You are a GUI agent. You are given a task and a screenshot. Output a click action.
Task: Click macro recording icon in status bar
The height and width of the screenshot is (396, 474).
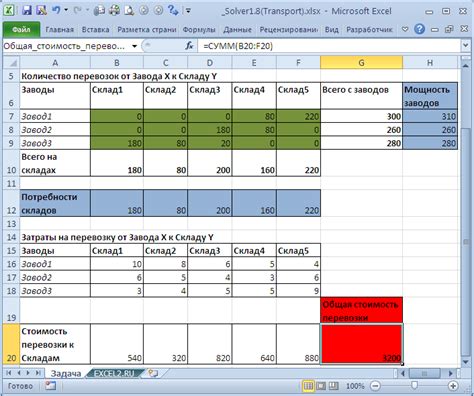[50, 386]
